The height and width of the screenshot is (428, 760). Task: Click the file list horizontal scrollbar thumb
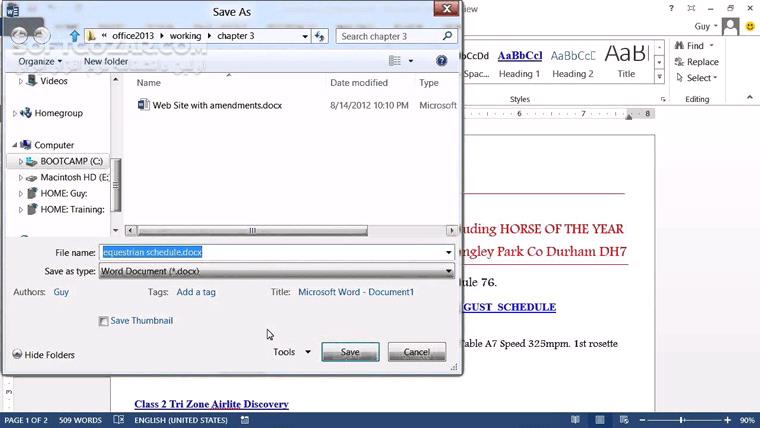point(252,230)
